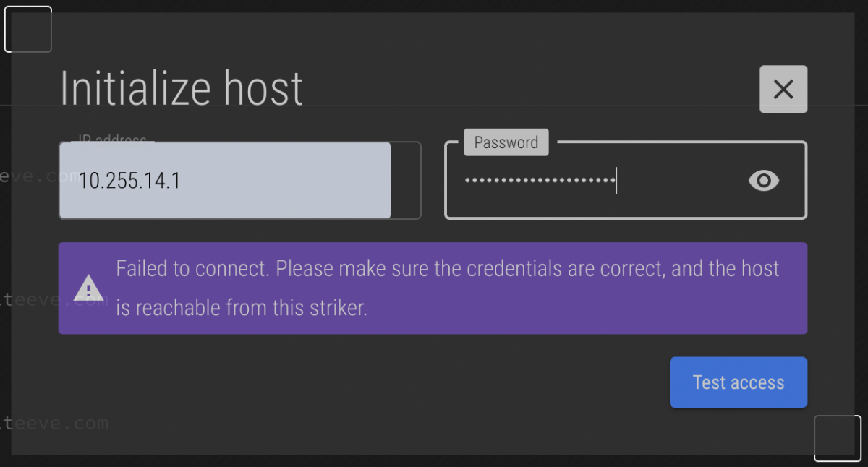Click empty dialog area left of Test access
Screen dimensions: 868x467
pyautogui.click(x=362, y=382)
